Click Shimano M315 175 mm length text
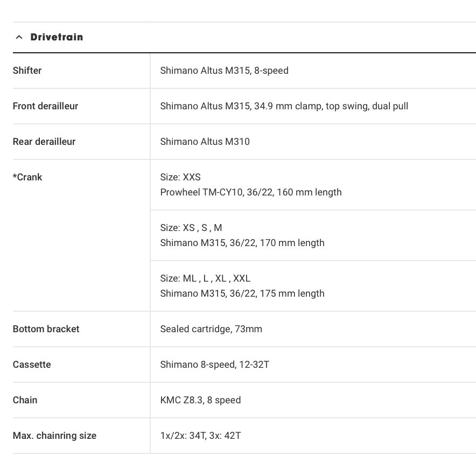 pos(242,293)
